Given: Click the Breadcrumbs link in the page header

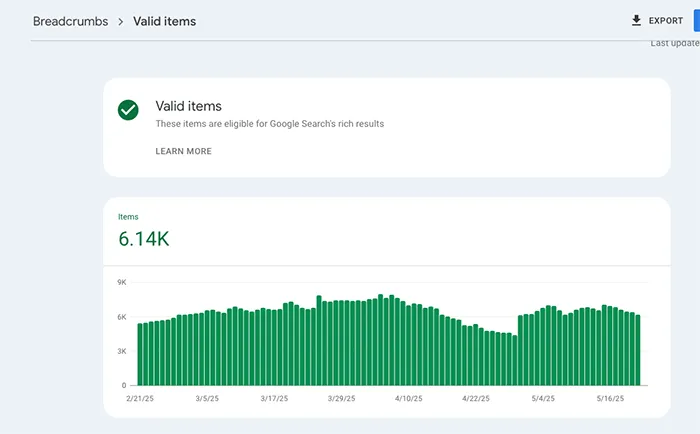Looking at the screenshot, I should 71,21.
